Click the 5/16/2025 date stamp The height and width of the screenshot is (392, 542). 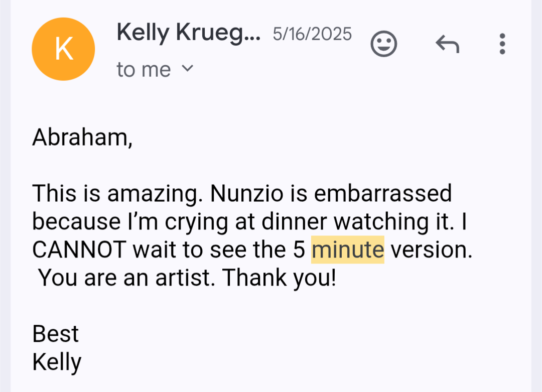312,34
